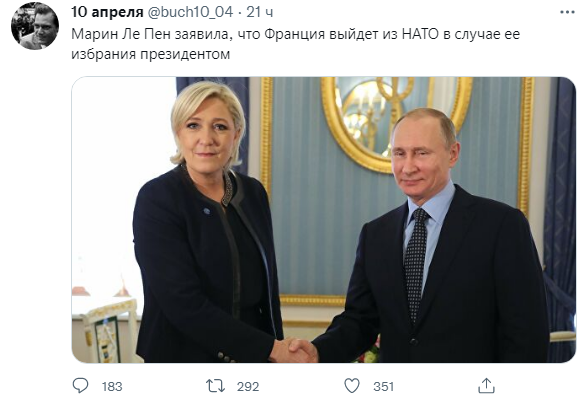Screen dimensions: 585x400
Task: Click the name "Марин Ле Пен" in the tweet
Action: click(121, 34)
